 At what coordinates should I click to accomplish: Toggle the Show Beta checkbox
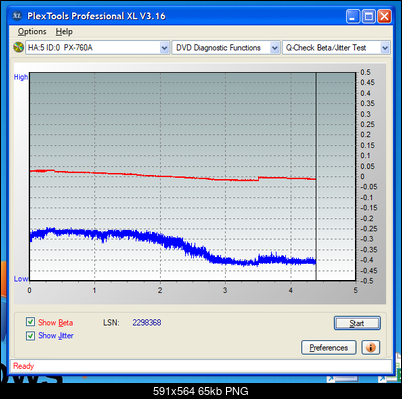(30, 322)
